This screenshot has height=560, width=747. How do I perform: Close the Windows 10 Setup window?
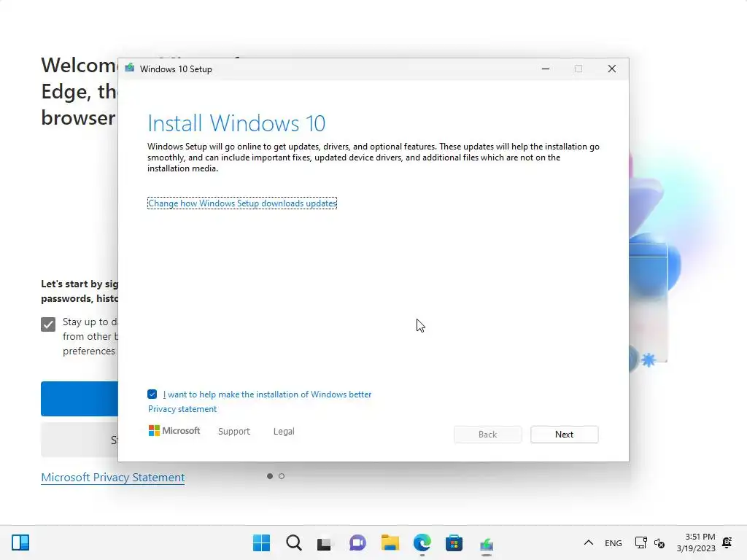click(x=612, y=69)
